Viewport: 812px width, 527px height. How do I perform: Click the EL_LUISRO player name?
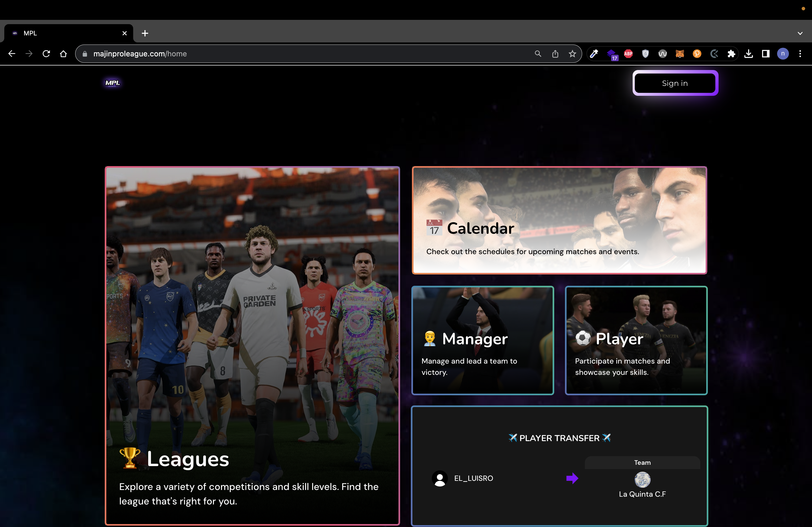point(474,478)
